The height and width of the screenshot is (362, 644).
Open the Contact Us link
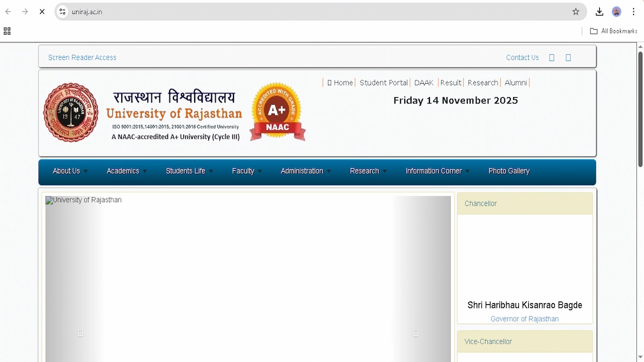(x=522, y=57)
